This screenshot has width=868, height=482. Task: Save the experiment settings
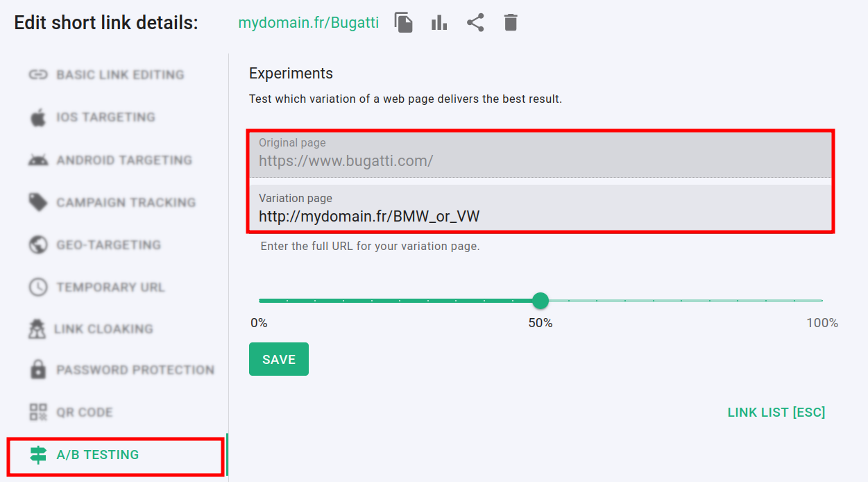(278, 359)
